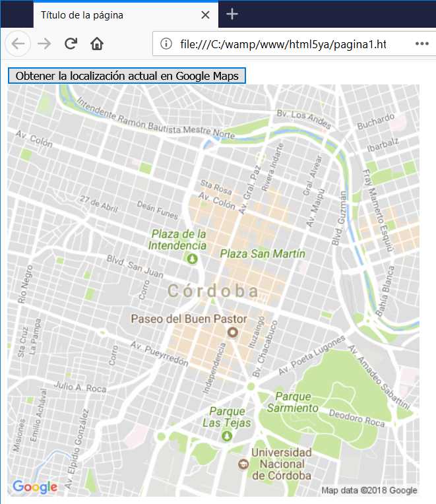
Task: Click the Deán Funes street label
Action: point(158,210)
